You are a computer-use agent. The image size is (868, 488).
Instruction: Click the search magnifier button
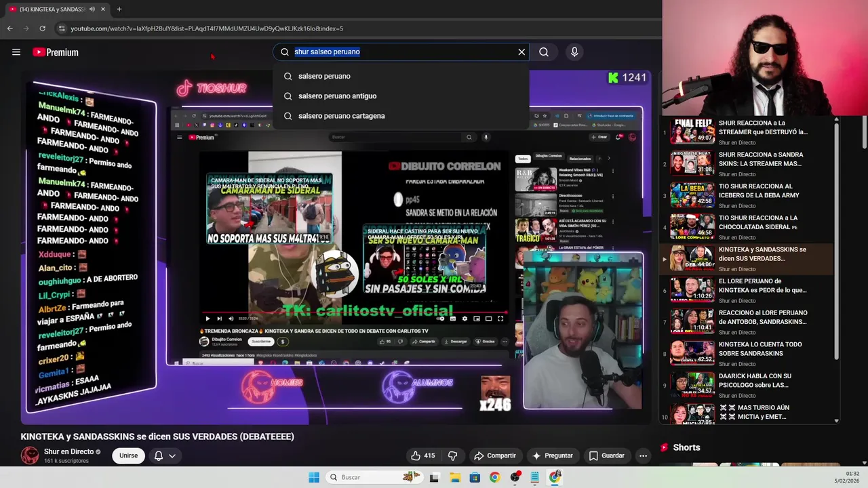tap(544, 52)
